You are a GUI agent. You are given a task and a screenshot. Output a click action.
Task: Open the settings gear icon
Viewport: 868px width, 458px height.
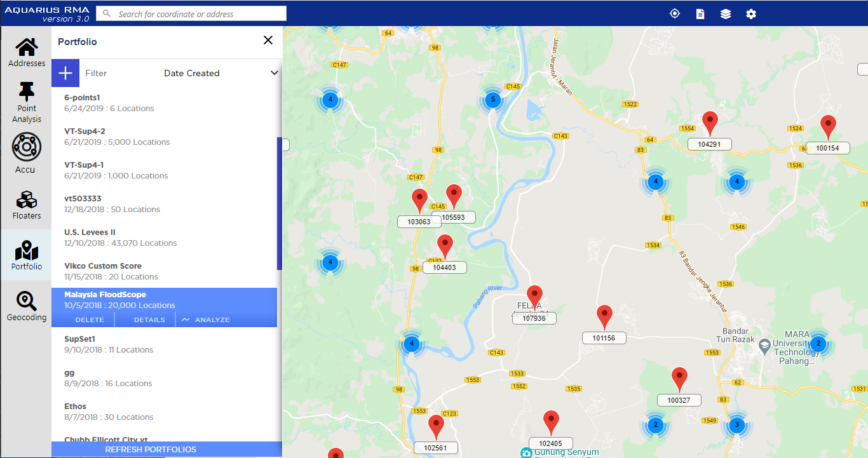point(751,13)
